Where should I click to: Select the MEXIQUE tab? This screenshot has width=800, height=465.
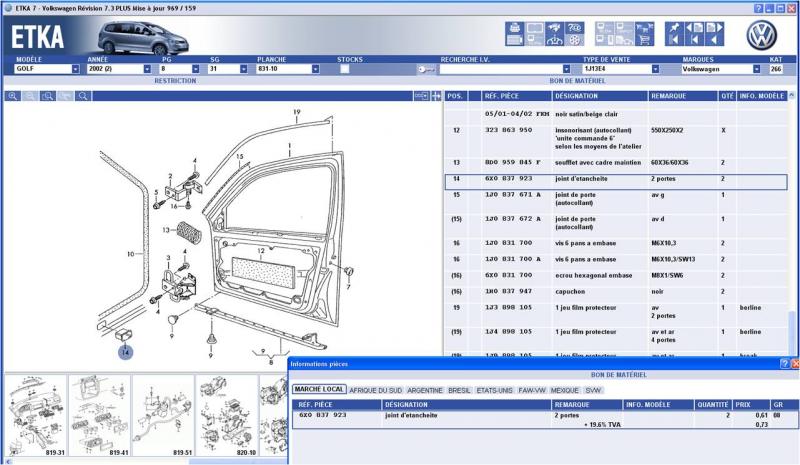point(565,390)
